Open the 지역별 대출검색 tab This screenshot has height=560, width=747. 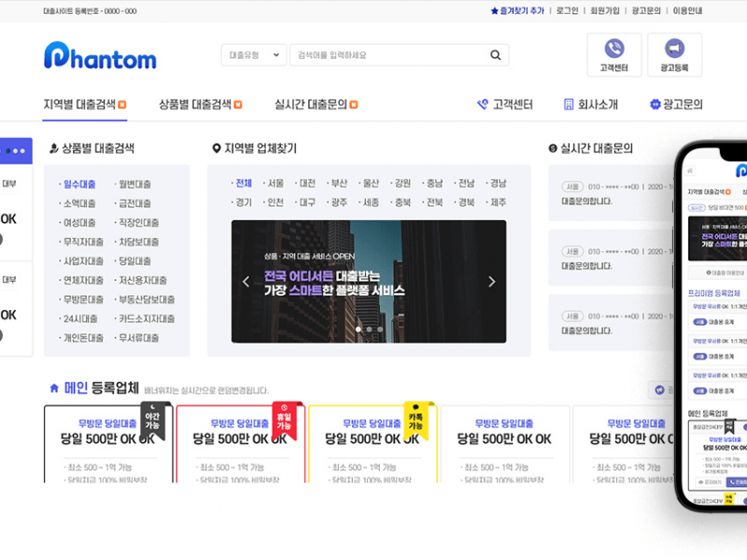pyautogui.click(x=84, y=105)
